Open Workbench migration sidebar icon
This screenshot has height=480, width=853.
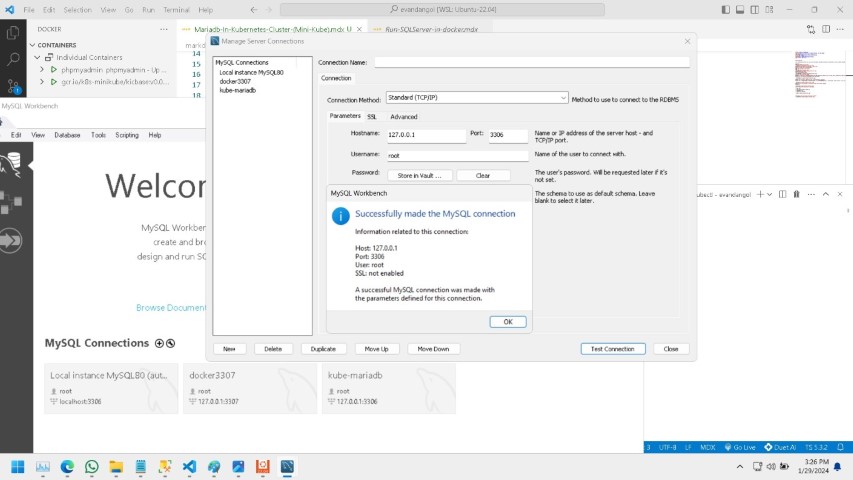coord(11,241)
